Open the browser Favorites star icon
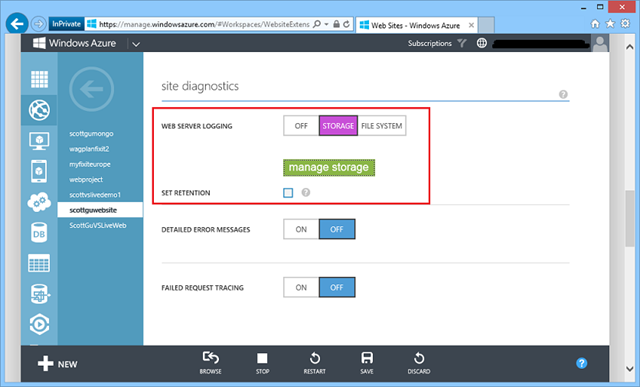The height and width of the screenshot is (387, 640). [x=610, y=24]
